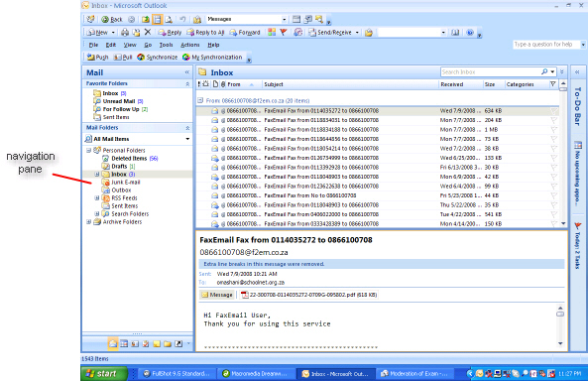
Task: Collapse the Favorite Folders section
Action: tap(187, 83)
